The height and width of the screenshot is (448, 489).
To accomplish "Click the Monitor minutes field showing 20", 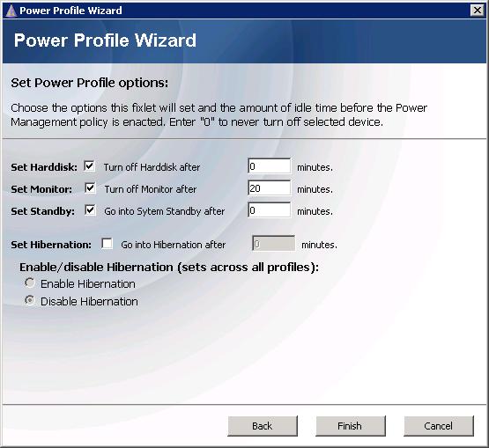I will (270, 188).
